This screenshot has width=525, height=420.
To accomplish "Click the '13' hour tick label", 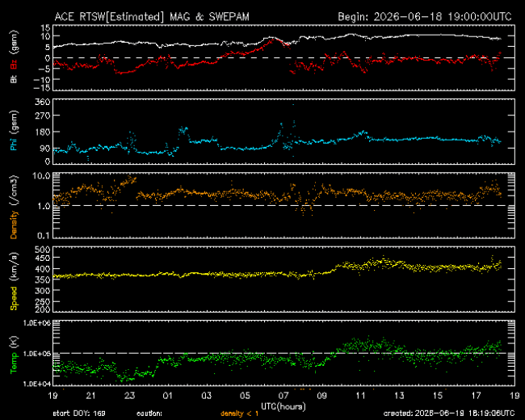I will 399,396.
